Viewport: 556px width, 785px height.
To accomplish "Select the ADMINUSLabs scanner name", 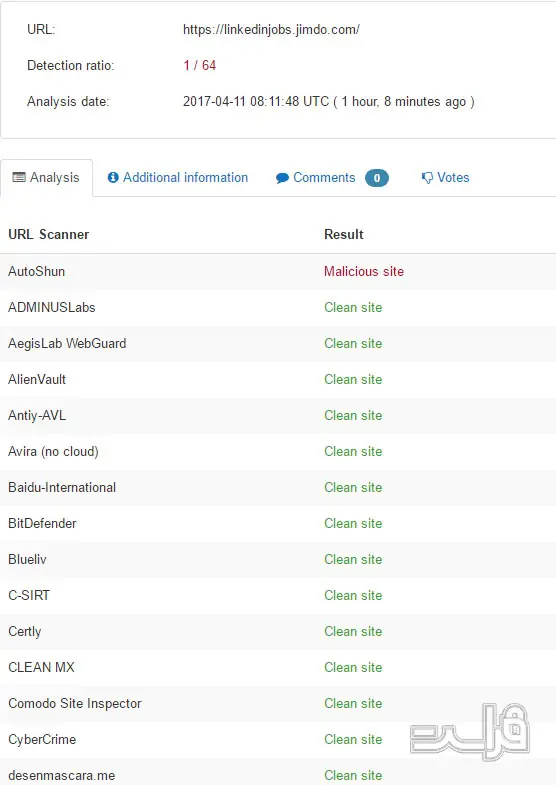I will tap(52, 307).
